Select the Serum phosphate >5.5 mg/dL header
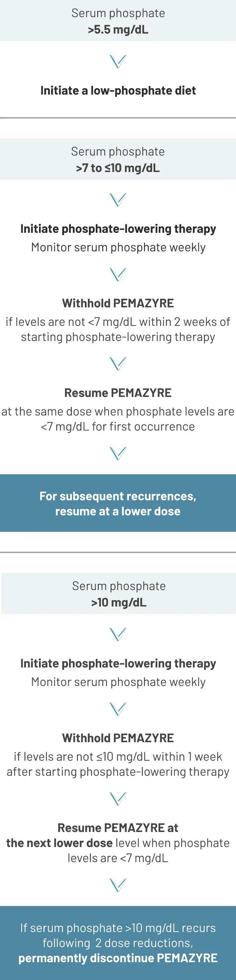This screenshot has width=236, height=980. 118,21
